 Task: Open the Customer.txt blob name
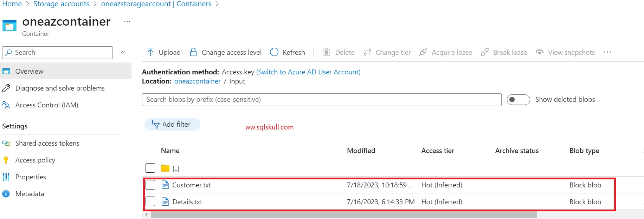(x=192, y=185)
